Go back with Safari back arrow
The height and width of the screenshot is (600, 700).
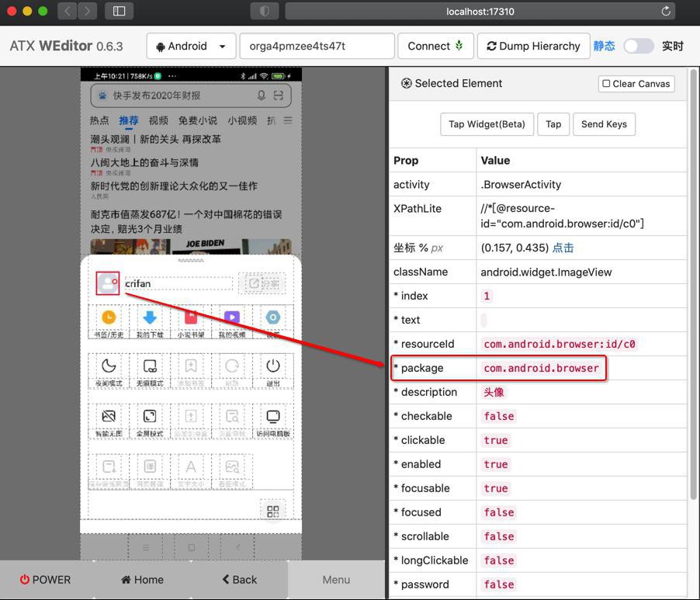click(x=68, y=11)
